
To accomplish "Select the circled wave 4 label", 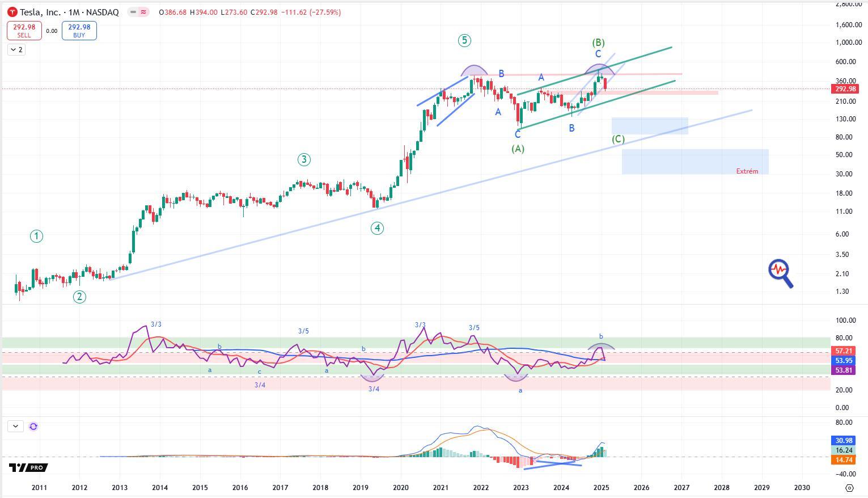I will (x=377, y=228).
